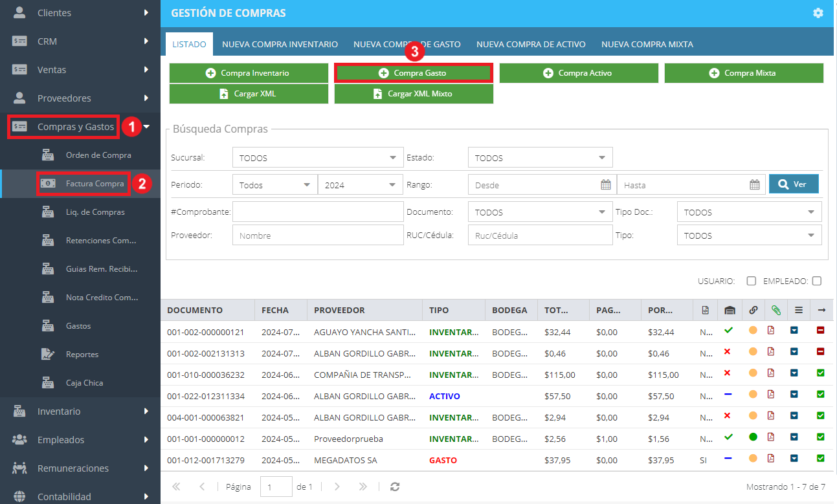Image resolution: width=837 pixels, height=504 pixels.
Task: Click the paperclip attachment column header icon
Action: (x=776, y=311)
